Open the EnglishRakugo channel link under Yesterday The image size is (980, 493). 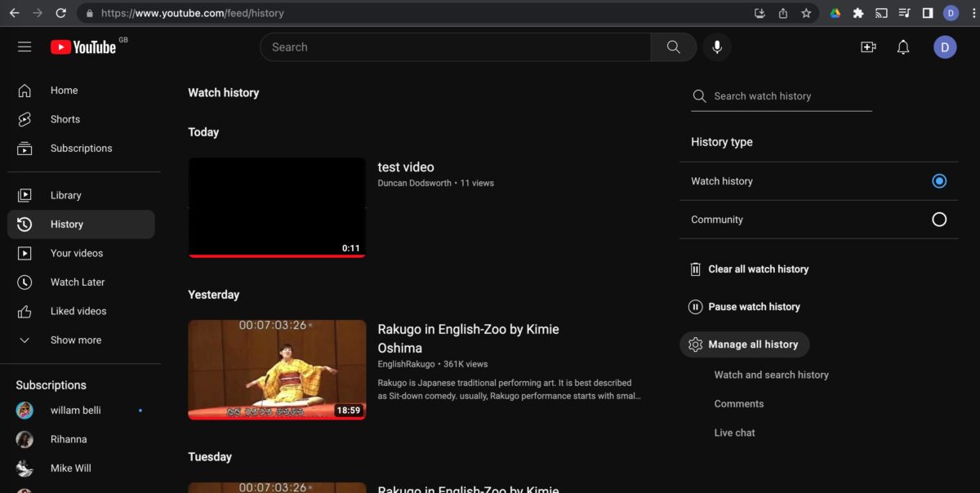[x=406, y=364]
